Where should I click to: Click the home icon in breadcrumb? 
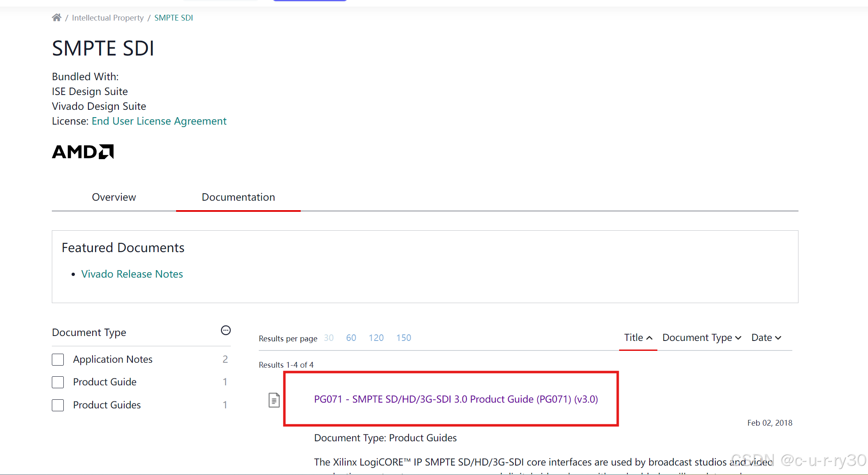tap(57, 18)
